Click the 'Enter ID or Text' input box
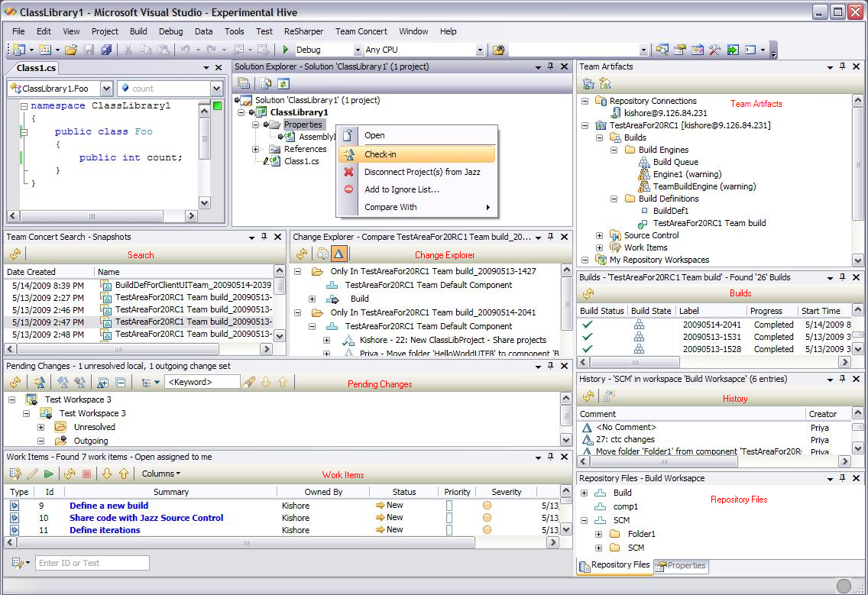Screen dimensions: 868x595 (92, 564)
